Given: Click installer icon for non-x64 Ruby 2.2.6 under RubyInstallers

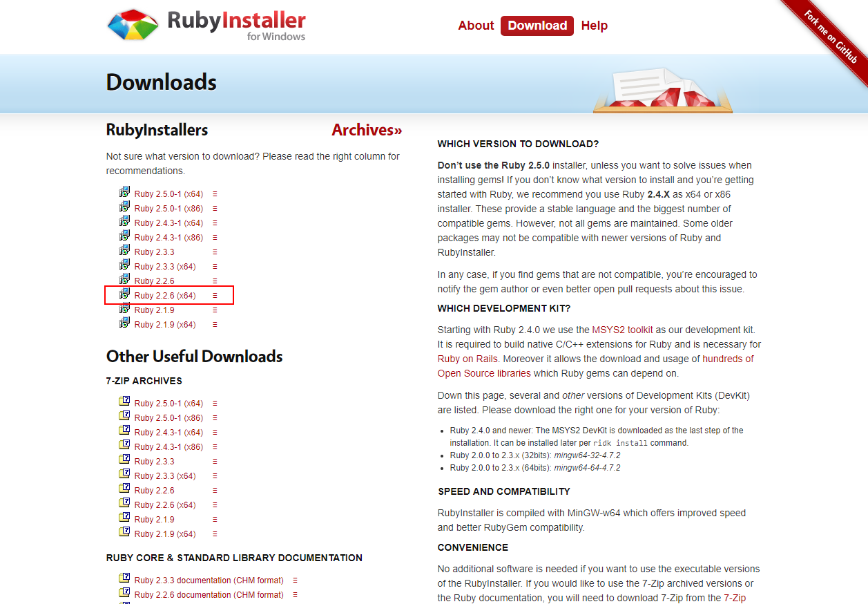Looking at the screenshot, I should pyautogui.click(x=124, y=279).
